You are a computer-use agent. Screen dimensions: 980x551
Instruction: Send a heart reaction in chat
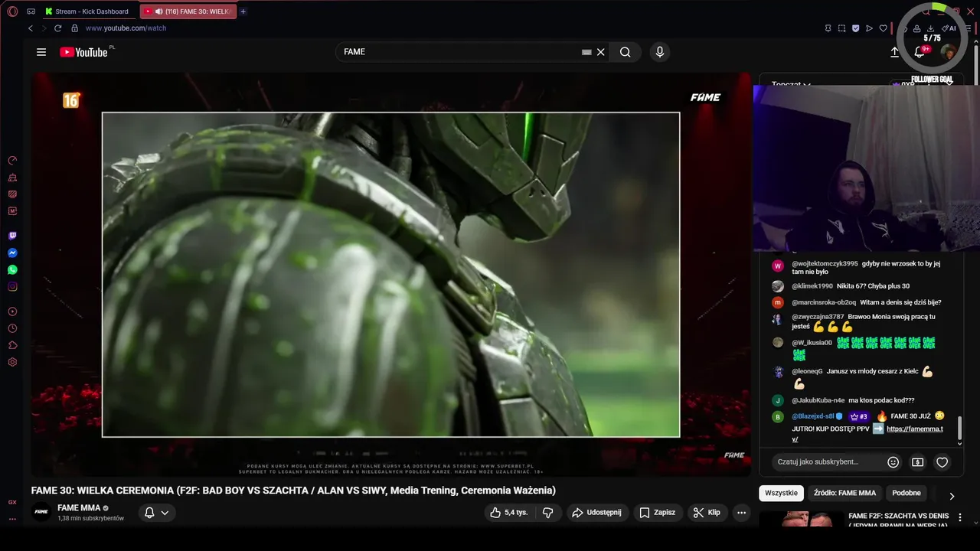coord(942,462)
